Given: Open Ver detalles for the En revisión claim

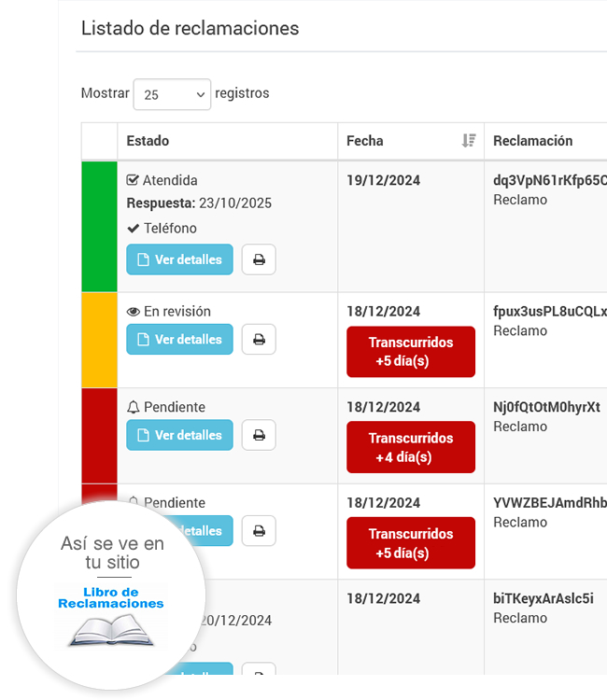Looking at the screenshot, I should (x=179, y=340).
